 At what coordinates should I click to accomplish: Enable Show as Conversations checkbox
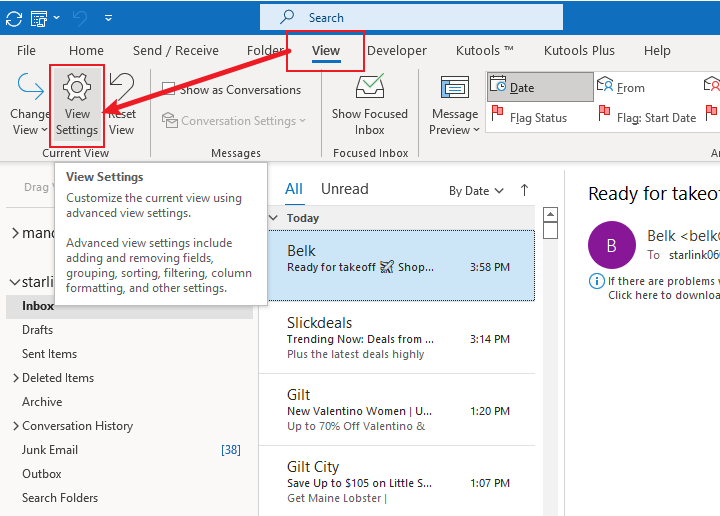pos(169,90)
